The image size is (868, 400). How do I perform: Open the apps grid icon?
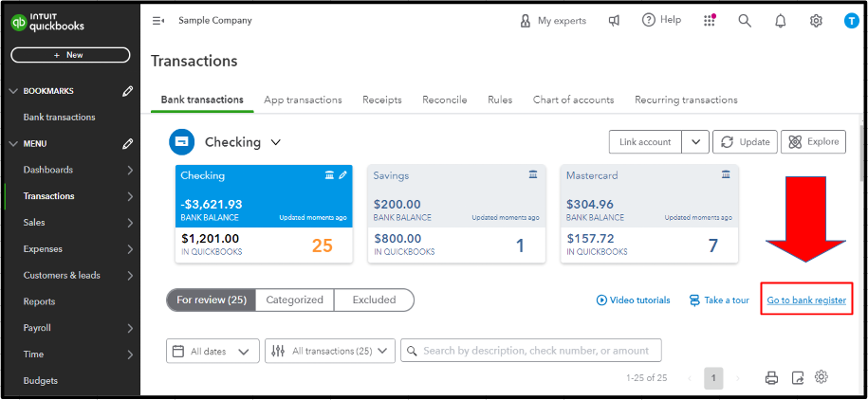pyautogui.click(x=710, y=21)
